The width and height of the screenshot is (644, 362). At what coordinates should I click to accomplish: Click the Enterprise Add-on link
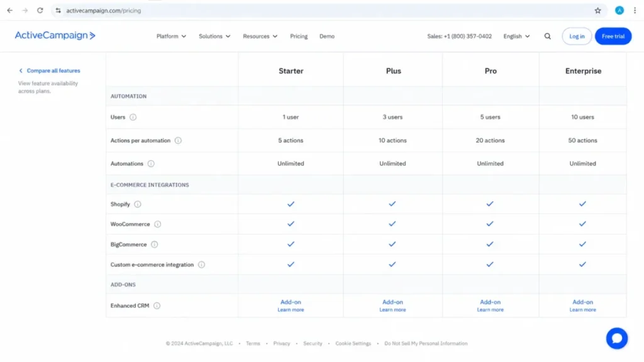tap(582, 302)
